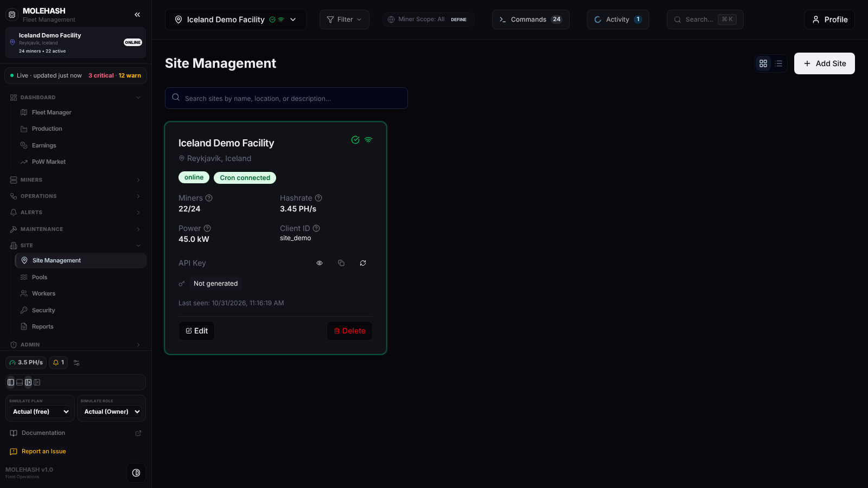Viewport: 868px width, 488px height.
Task: Reveal the API key with eye icon
Action: 320,263
